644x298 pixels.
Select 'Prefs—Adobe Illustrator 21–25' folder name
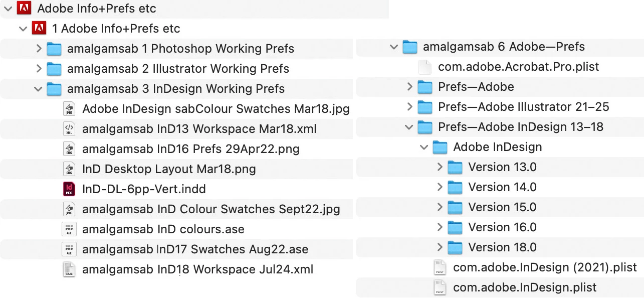tap(524, 107)
